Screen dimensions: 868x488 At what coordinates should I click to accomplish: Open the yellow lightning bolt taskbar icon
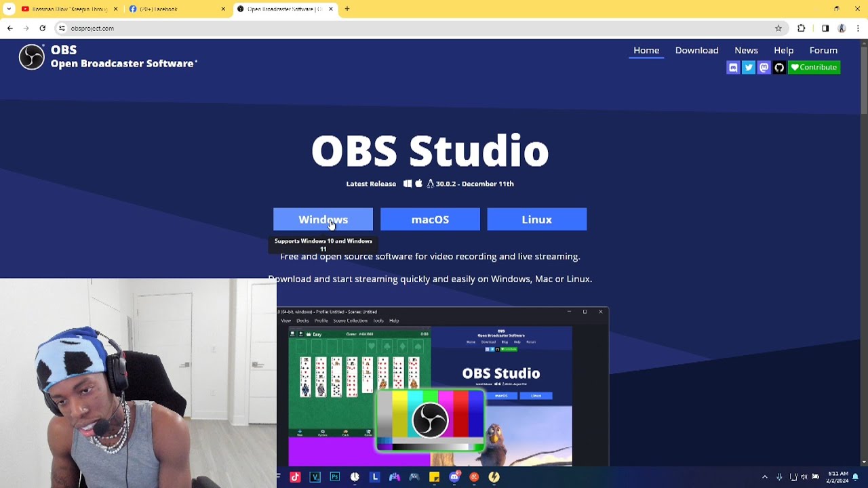[494, 477]
